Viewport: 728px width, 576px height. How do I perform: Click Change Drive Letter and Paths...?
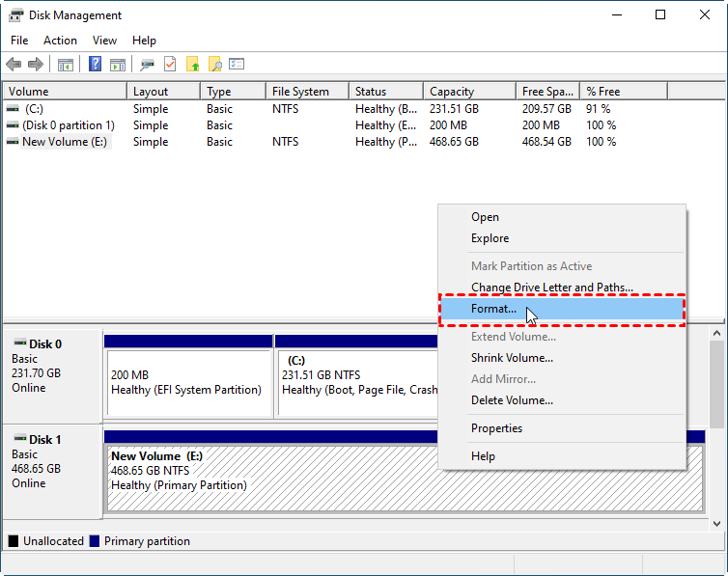(x=551, y=288)
